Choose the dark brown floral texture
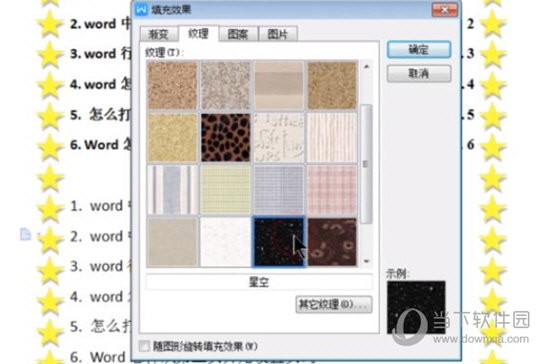The height and width of the screenshot is (364, 550). point(332,242)
